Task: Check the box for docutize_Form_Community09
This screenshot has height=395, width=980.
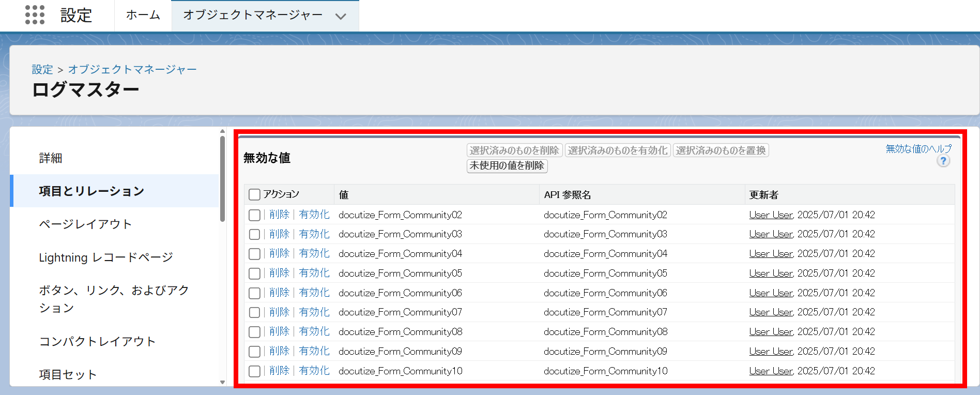Action: click(x=254, y=352)
